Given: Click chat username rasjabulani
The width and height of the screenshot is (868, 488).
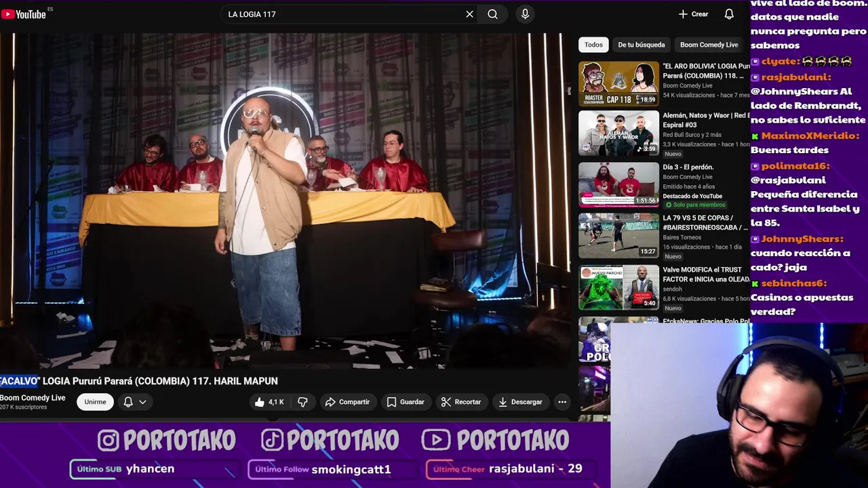Looking at the screenshot, I should click(x=795, y=77).
